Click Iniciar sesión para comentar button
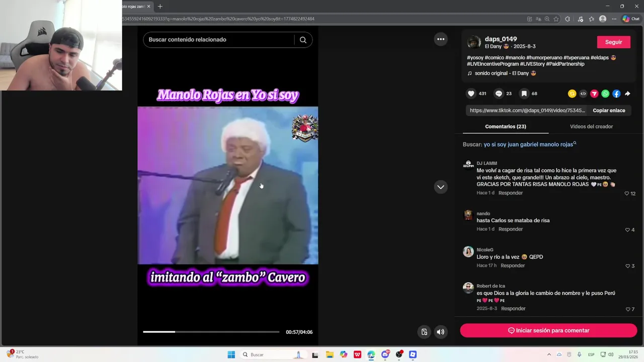The height and width of the screenshot is (362, 644). [548, 330]
